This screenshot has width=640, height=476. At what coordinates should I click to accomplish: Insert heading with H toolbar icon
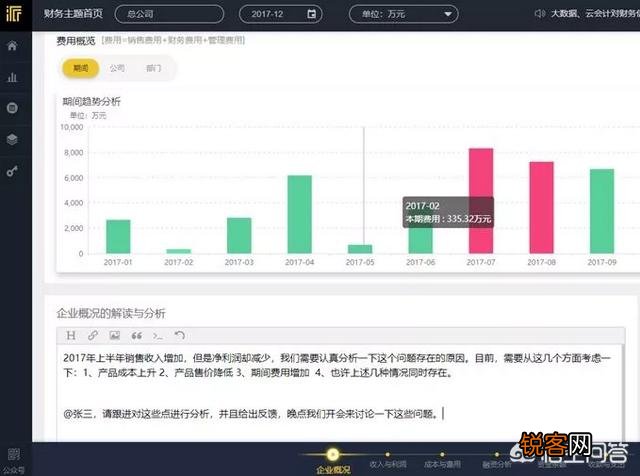(x=71, y=336)
